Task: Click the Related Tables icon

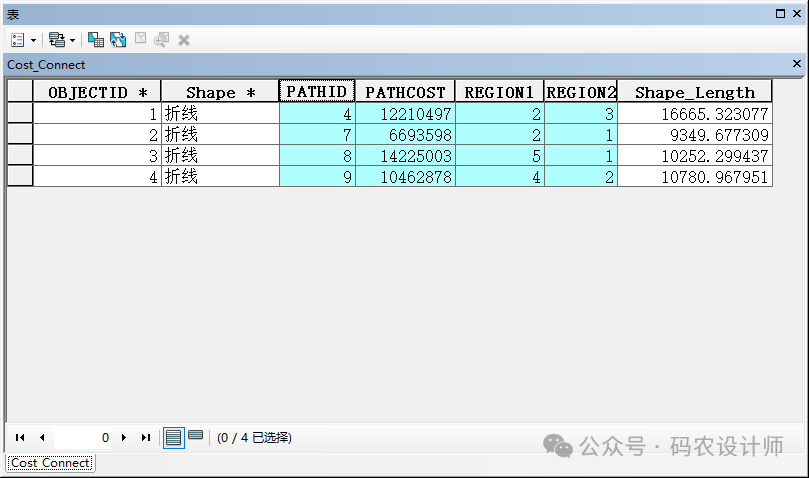Action: point(56,40)
